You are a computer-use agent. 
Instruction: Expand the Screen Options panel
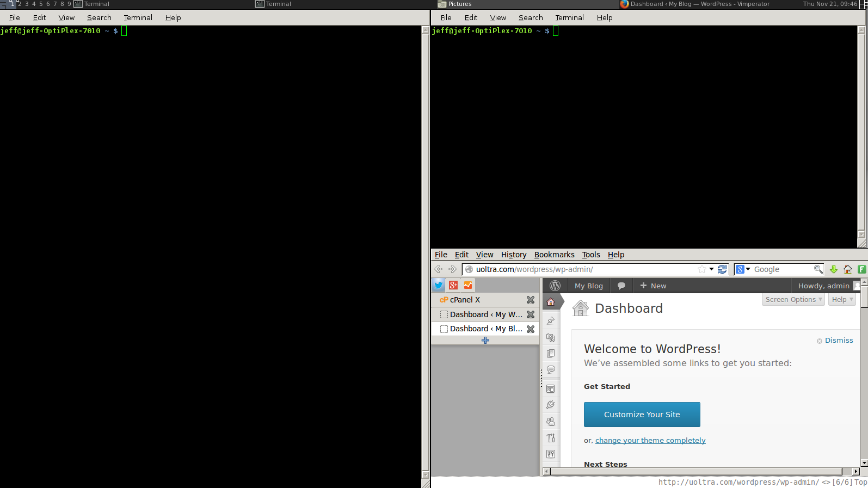coord(793,300)
